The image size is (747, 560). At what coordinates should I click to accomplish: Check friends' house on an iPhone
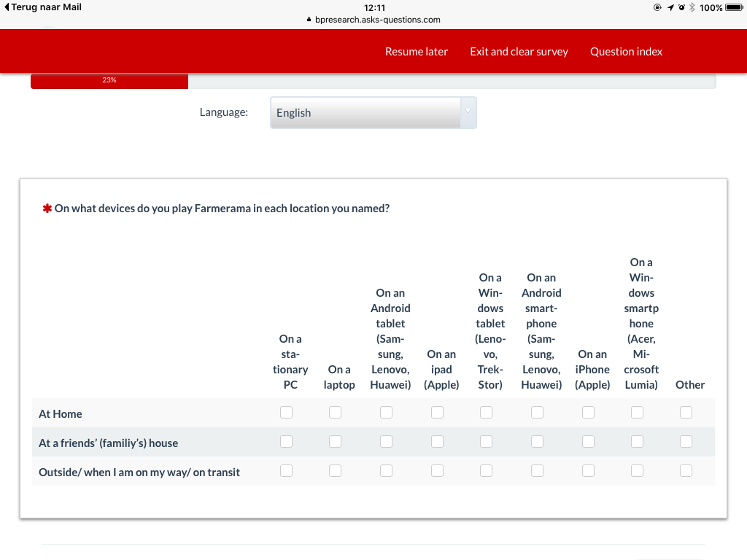(589, 442)
